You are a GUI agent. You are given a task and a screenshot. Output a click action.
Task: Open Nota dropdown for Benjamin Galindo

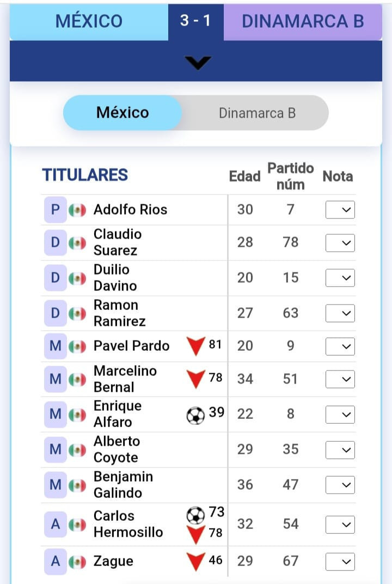340,485
